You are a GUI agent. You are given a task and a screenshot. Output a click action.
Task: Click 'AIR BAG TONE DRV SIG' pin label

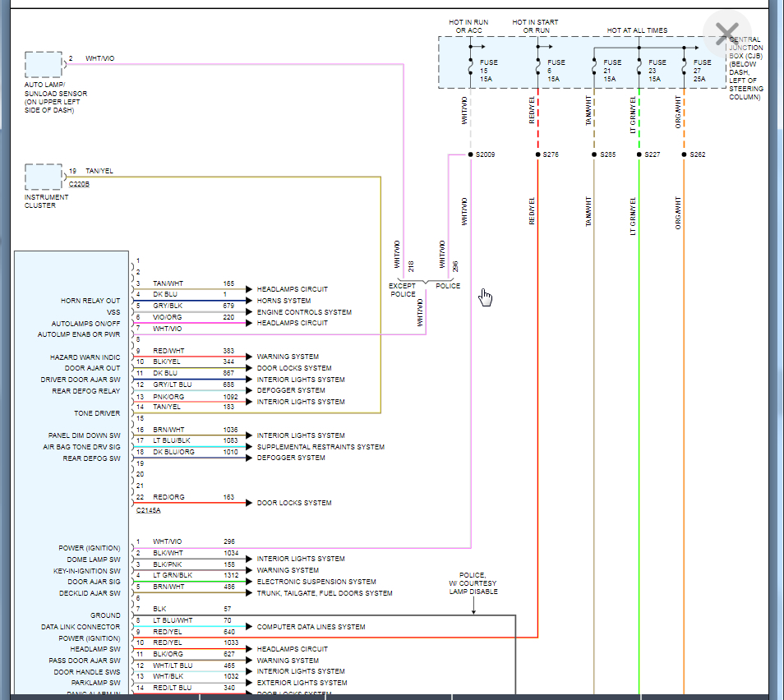(x=81, y=447)
